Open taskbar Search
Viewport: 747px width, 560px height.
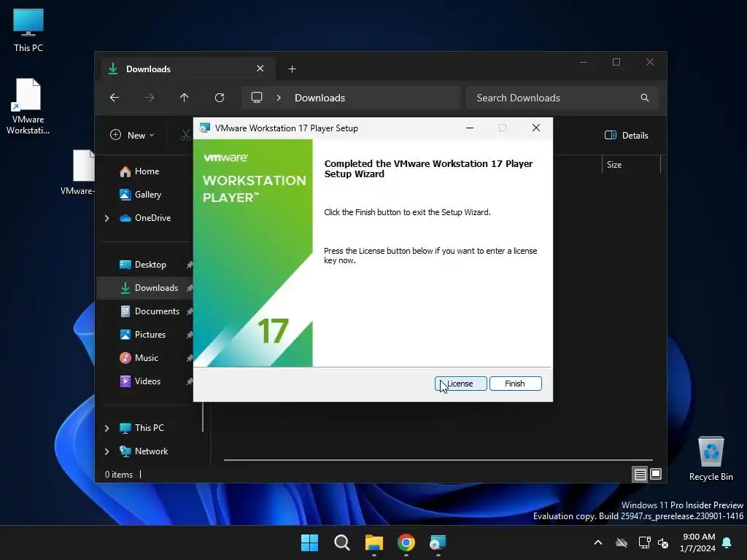[342, 542]
